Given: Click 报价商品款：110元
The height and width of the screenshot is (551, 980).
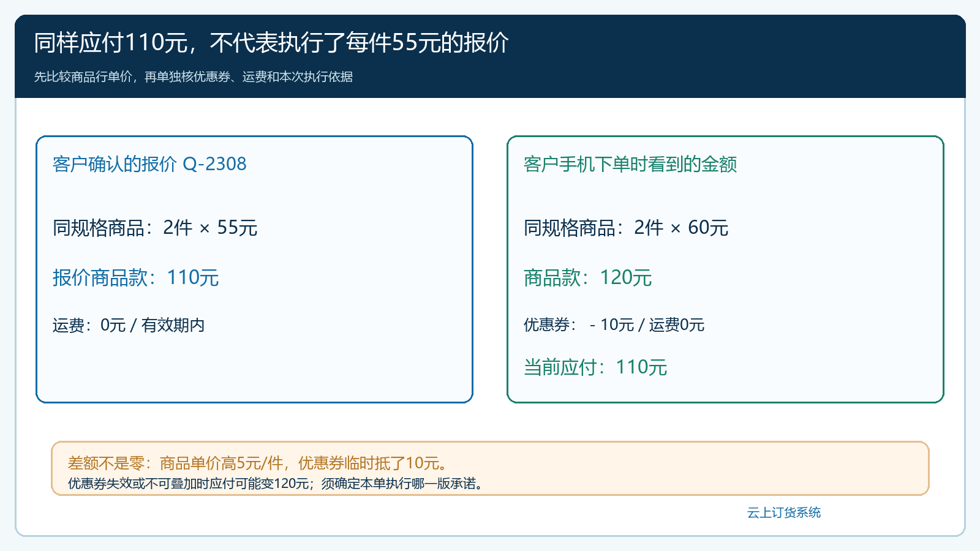Looking at the screenshot, I should pos(135,277).
